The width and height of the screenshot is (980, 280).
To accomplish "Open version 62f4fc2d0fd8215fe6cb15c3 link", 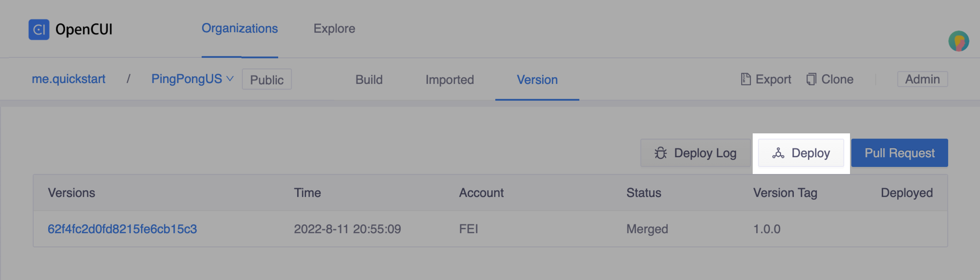I will click(122, 229).
